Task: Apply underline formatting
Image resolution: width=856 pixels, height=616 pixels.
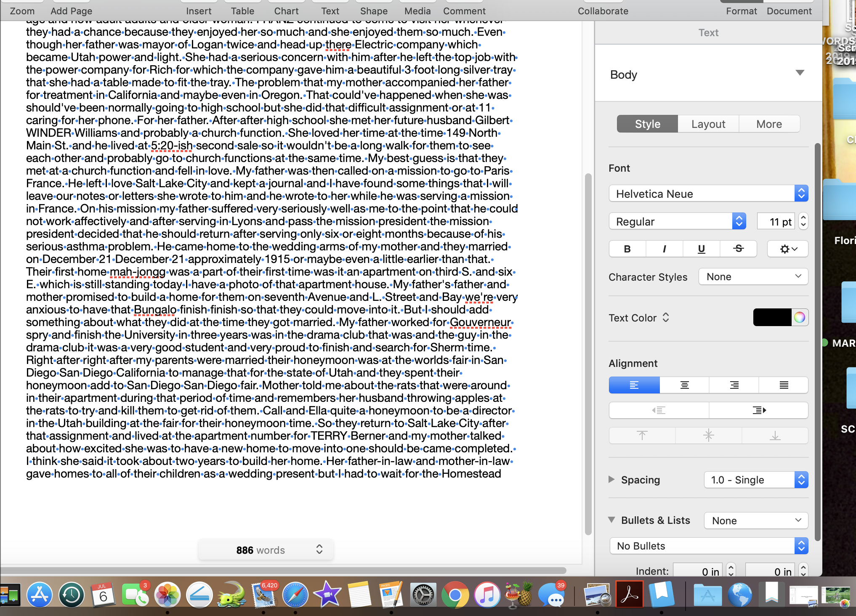Action: click(701, 249)
